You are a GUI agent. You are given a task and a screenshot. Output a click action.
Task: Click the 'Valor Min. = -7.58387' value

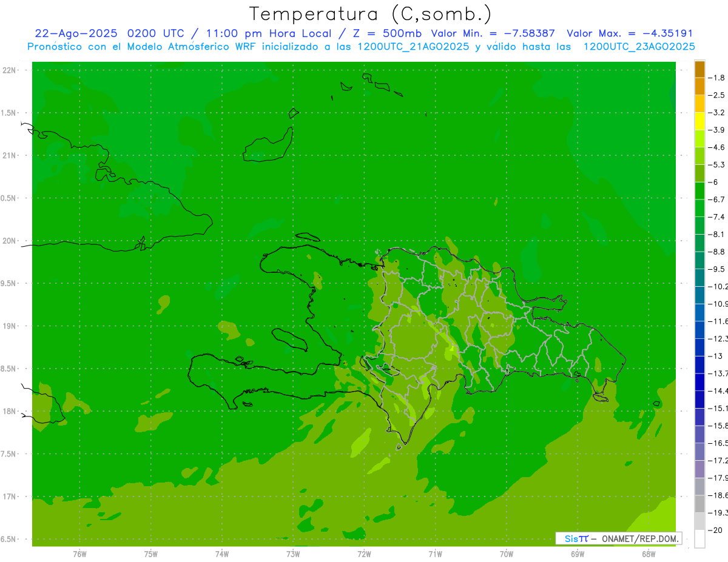point(493,33)
